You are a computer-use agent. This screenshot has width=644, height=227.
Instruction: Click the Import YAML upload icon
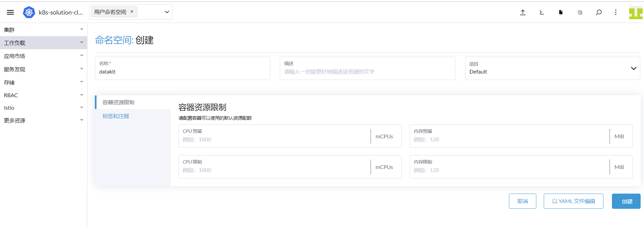522,12
